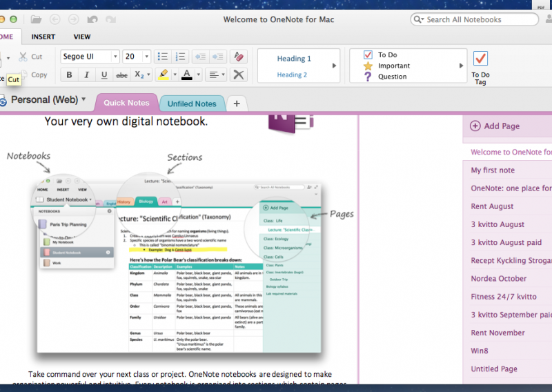
Task: Open the Recept Kyckling page
Action: tap(508, 260)
